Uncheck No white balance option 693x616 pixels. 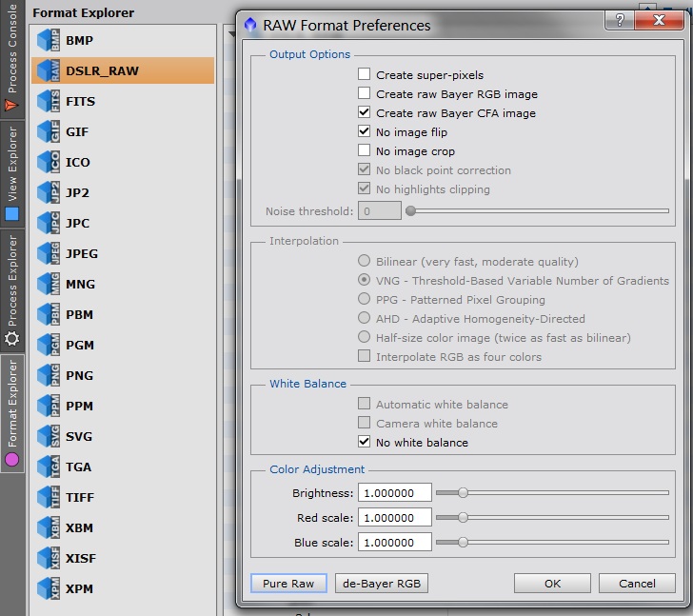364,442
